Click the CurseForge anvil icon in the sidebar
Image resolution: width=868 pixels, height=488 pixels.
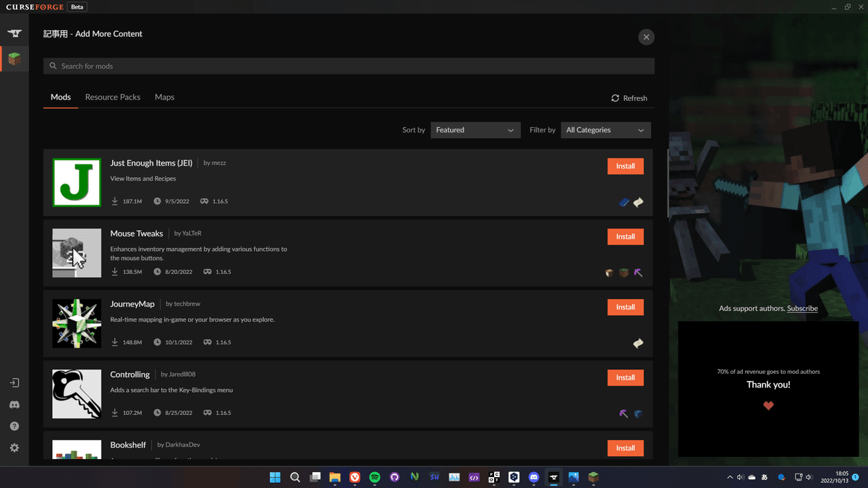[14, 33]
